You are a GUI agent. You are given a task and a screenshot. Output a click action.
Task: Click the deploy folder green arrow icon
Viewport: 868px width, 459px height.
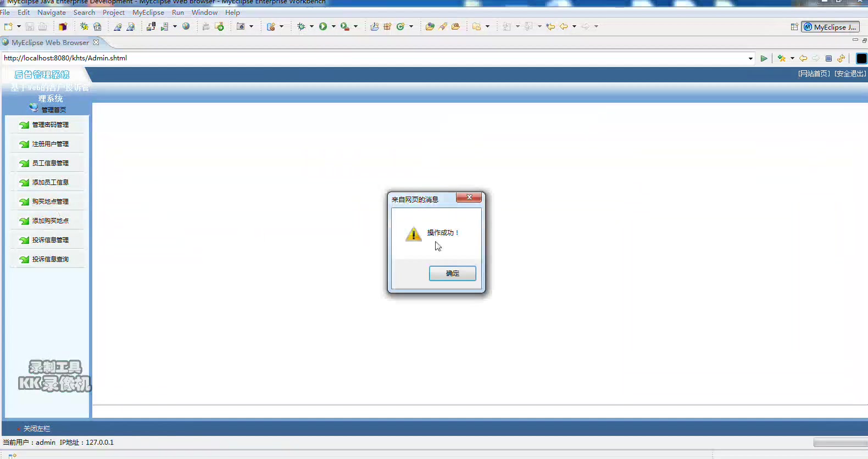click(219, 26)
